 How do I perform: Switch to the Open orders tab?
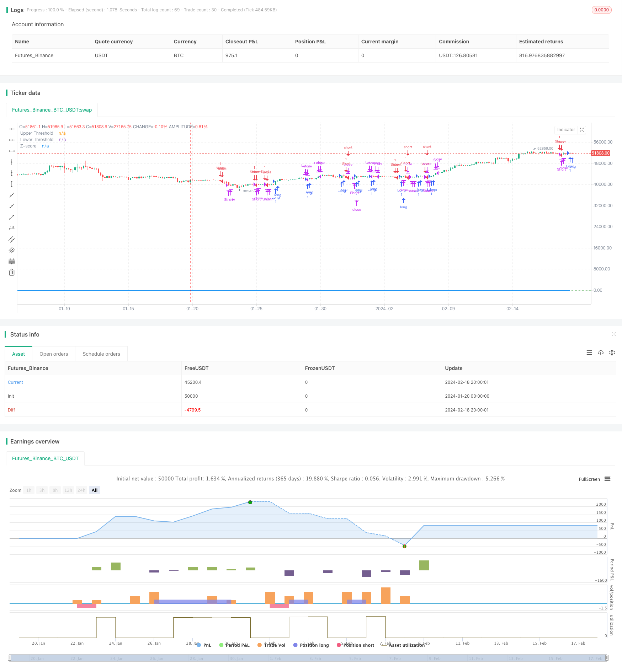54,354
